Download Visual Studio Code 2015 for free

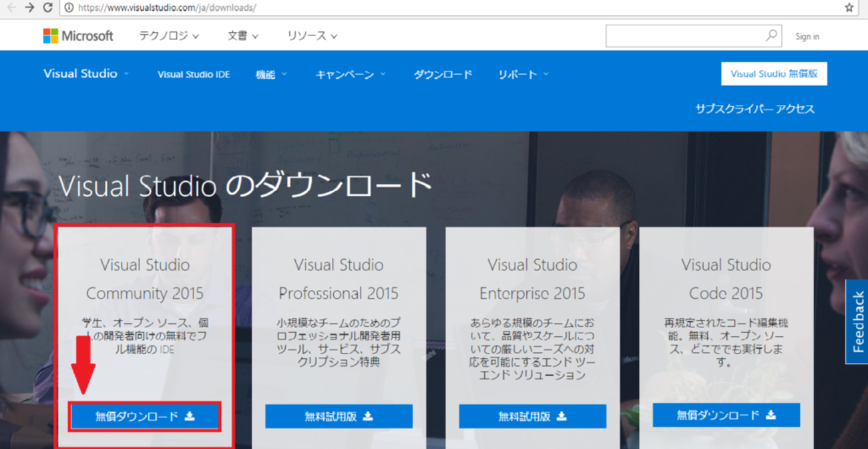point(726,416)
